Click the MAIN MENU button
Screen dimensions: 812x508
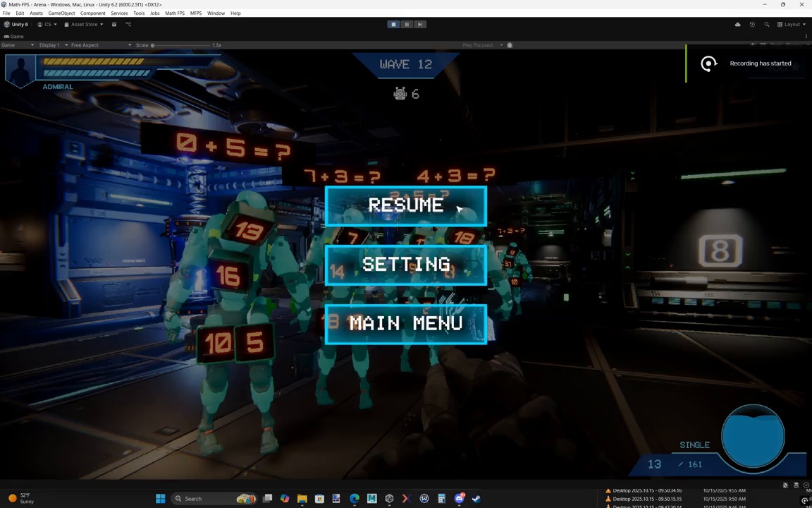pos(406,324)
